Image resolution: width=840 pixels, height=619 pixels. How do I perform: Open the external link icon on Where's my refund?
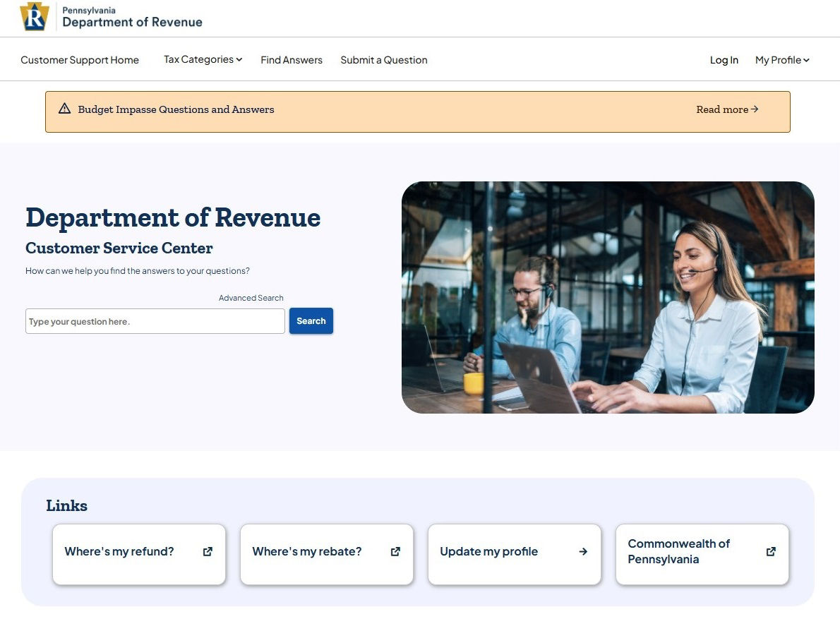point(208,551)
